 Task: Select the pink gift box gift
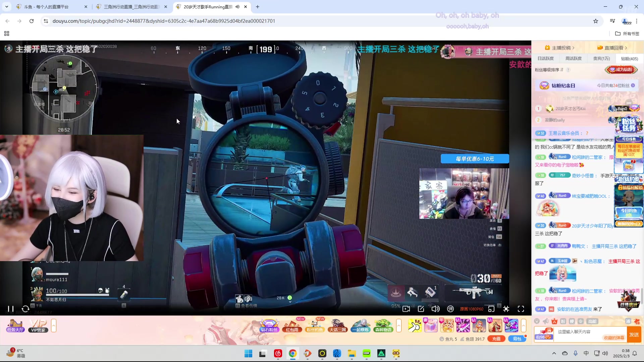431,325
